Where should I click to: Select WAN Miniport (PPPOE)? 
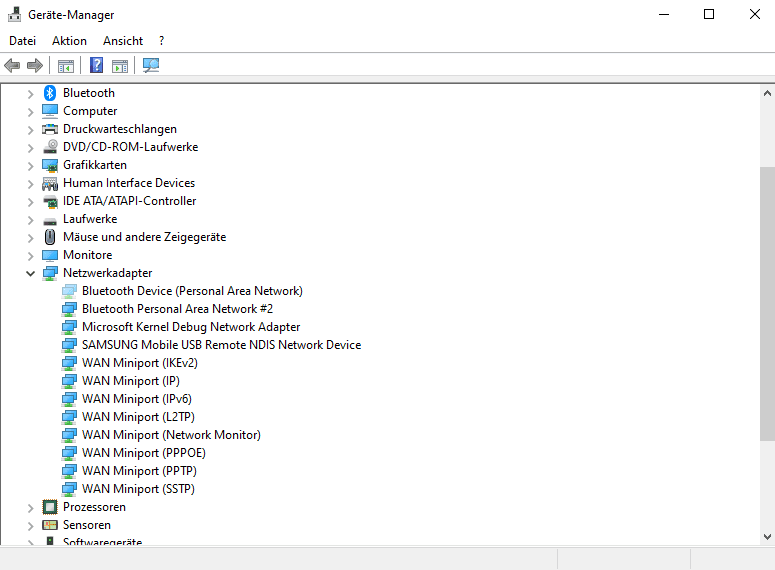(144, 453)
